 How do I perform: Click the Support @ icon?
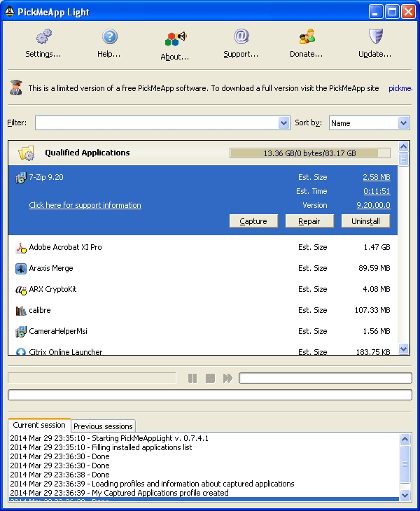pyautogui.click(x=241, y=36)
